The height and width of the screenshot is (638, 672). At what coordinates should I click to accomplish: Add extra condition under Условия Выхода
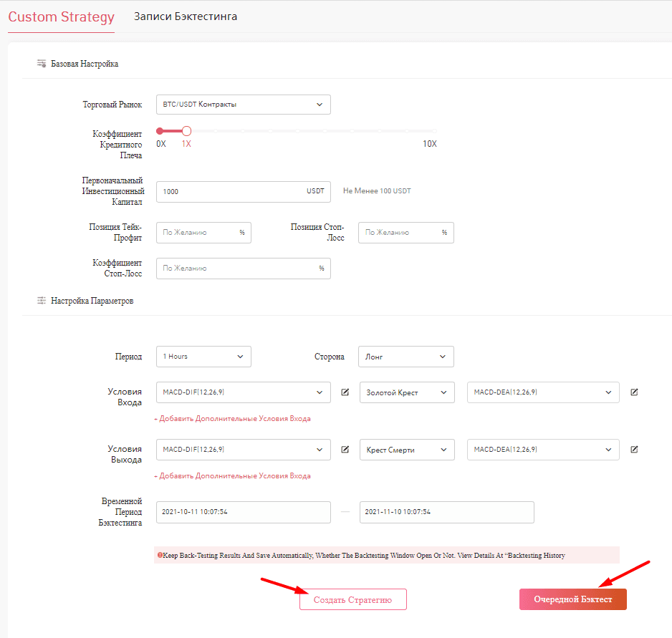(232, 476)
